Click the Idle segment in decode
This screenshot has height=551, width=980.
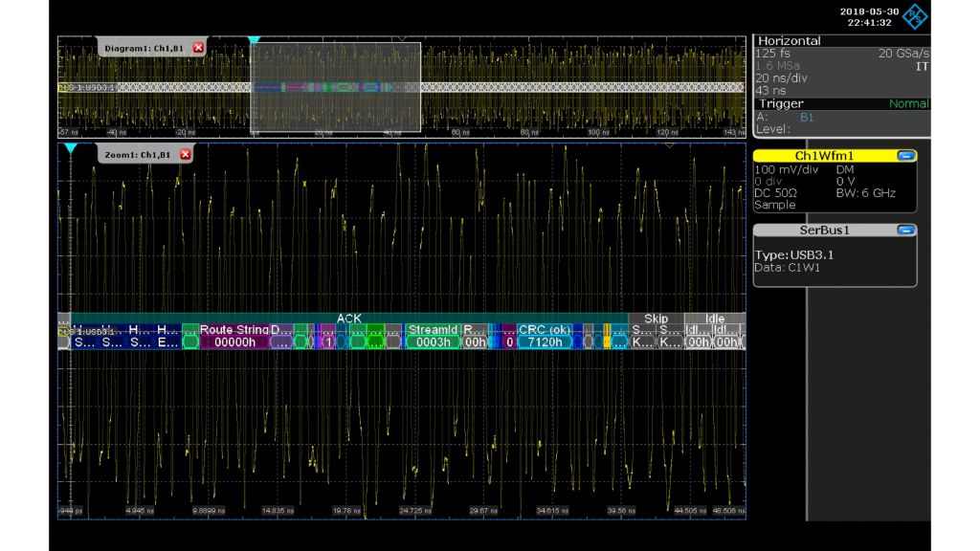715,319
